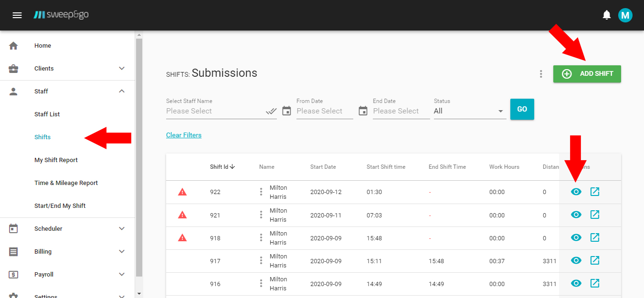Open Staff List in sidebar

point(47,114)
